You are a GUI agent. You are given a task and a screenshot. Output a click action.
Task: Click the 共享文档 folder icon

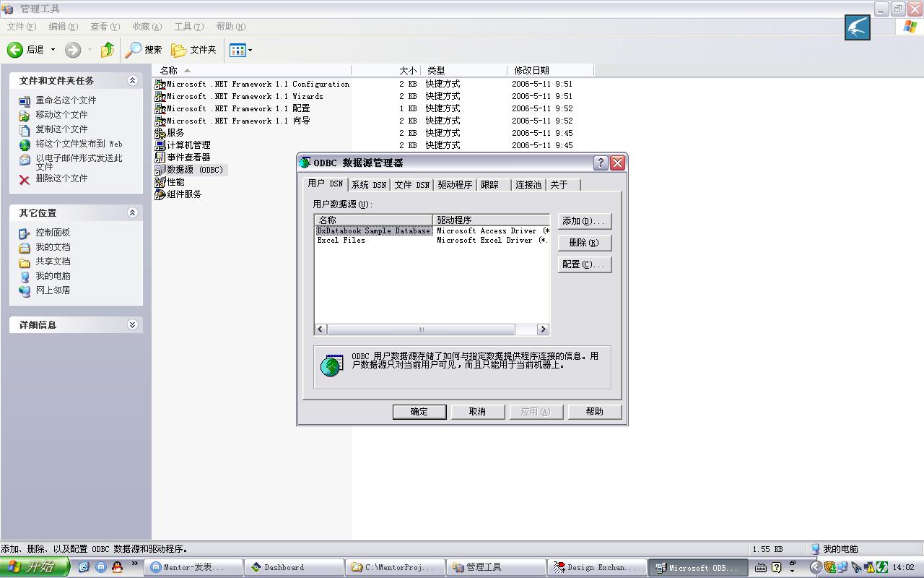[x=25, y=262]
